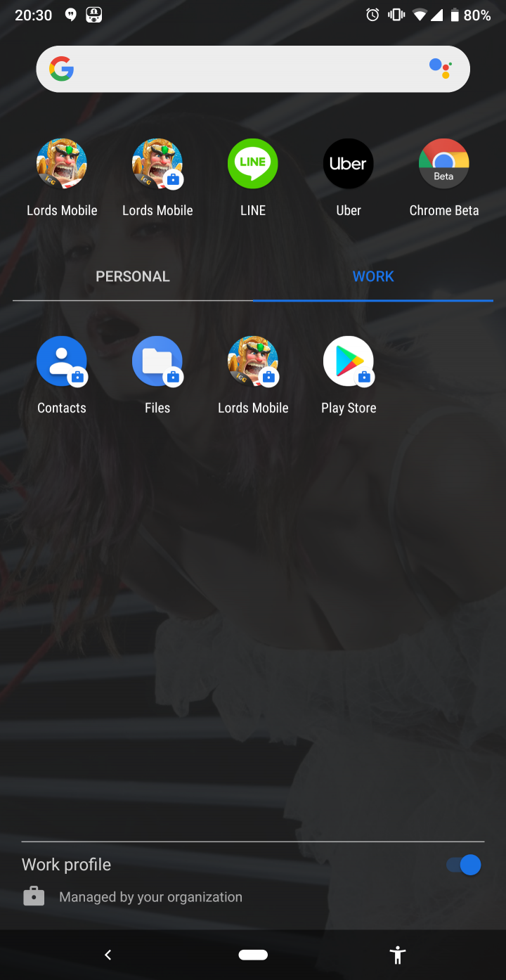Screen dimensions: 506x980
Task: Select the Work tab
Action: click(373, 276)
